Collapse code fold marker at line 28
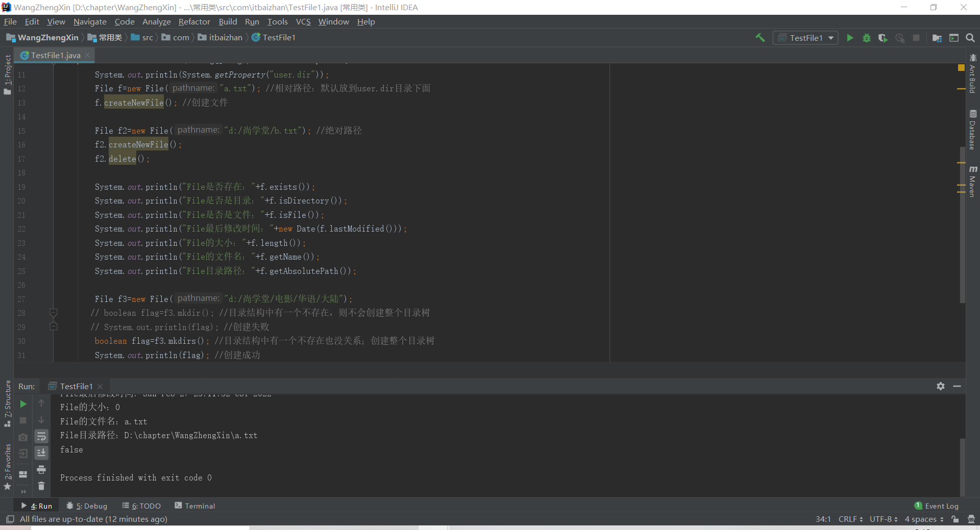This screenshot has width=980, height=530. point(53,312)
